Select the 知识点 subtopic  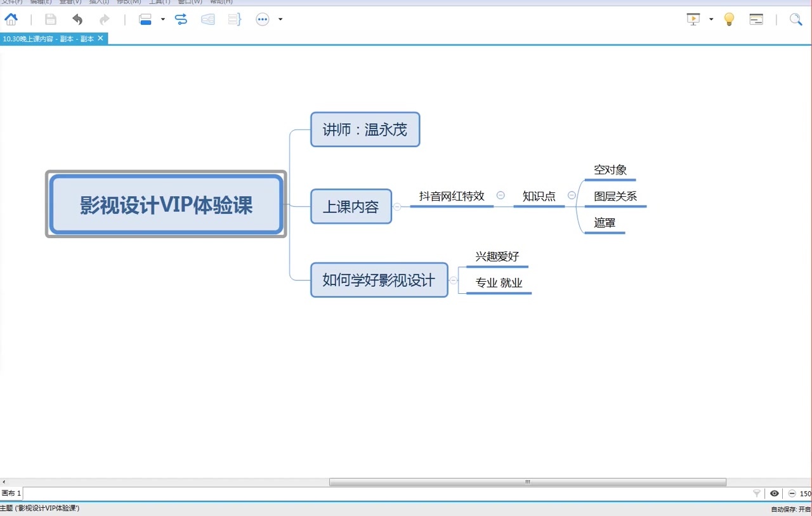pyautogui.click(x=539, y=196)
